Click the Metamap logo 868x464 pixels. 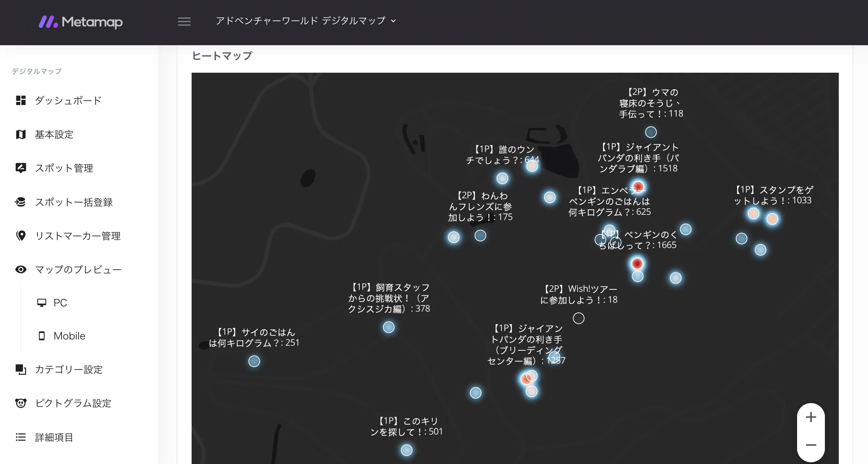(81, 22)
